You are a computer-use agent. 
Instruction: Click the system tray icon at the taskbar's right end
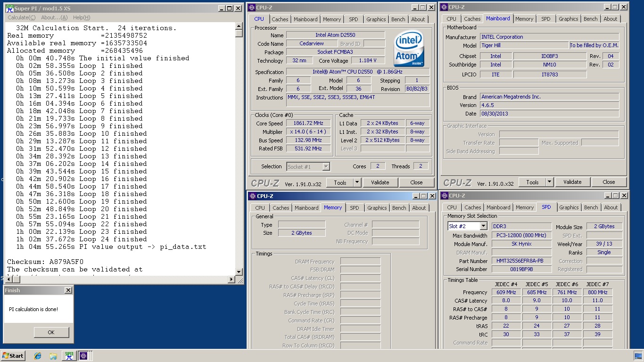[x=638, y=356]
